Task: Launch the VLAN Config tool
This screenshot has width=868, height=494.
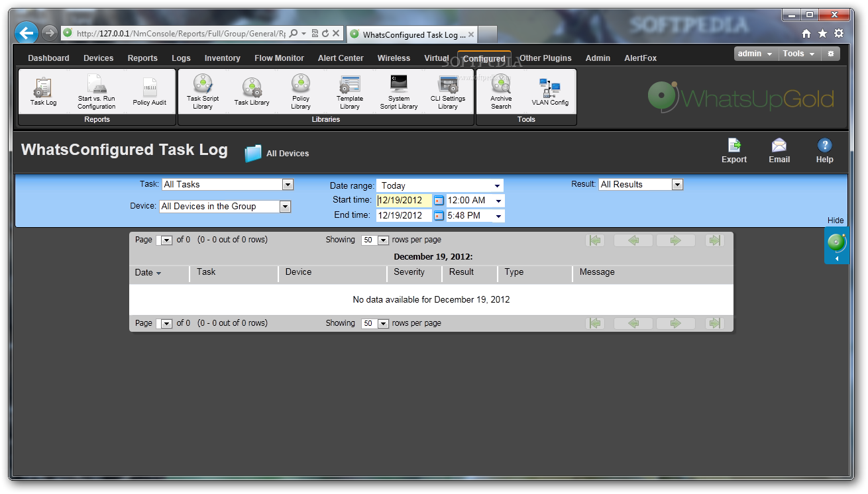Action: click(x=550, y=91)
